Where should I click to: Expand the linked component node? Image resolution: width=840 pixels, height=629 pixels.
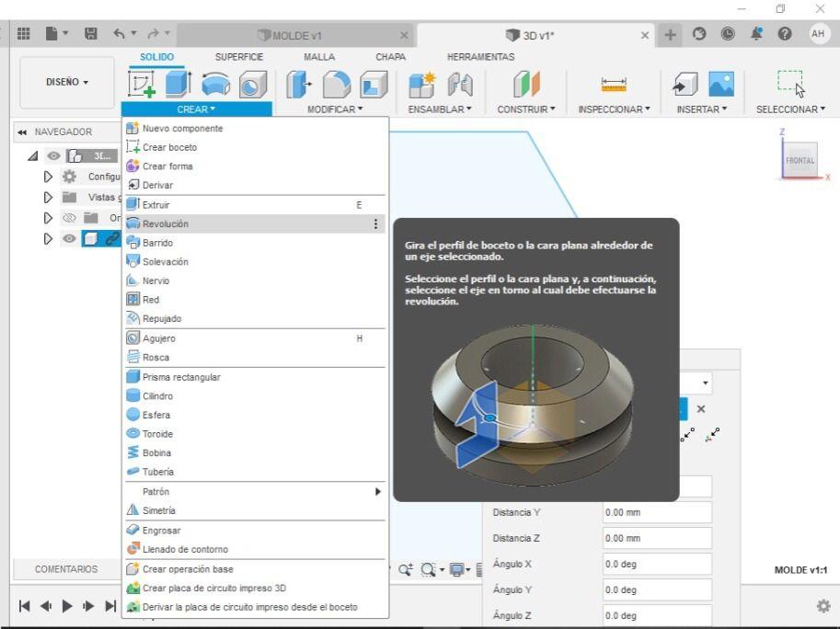pos(48,239)
